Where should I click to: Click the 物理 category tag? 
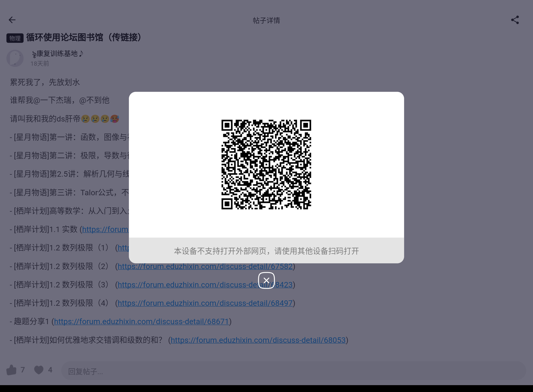[x=15, y=38]
